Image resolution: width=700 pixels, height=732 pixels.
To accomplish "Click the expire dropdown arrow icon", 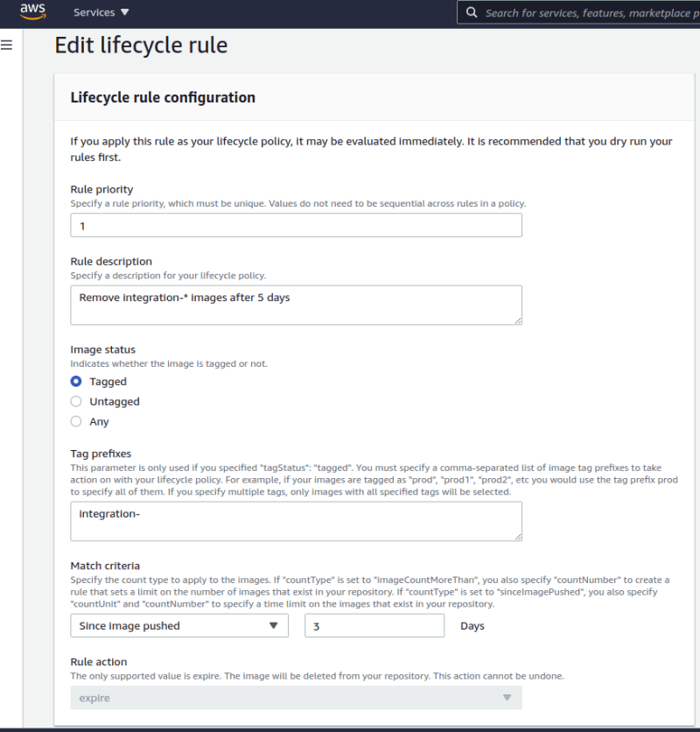I will [507, 698].
